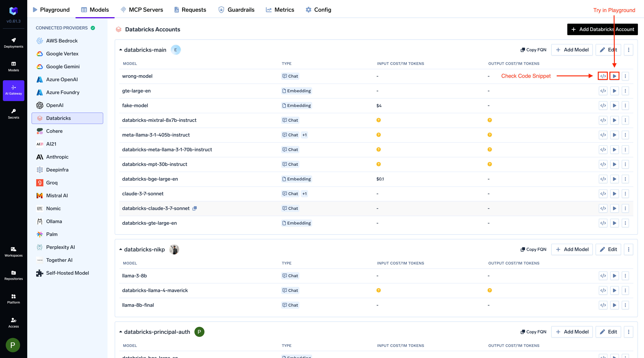Select Anthropic provider

pyautogui.click(x=67, y=157)
